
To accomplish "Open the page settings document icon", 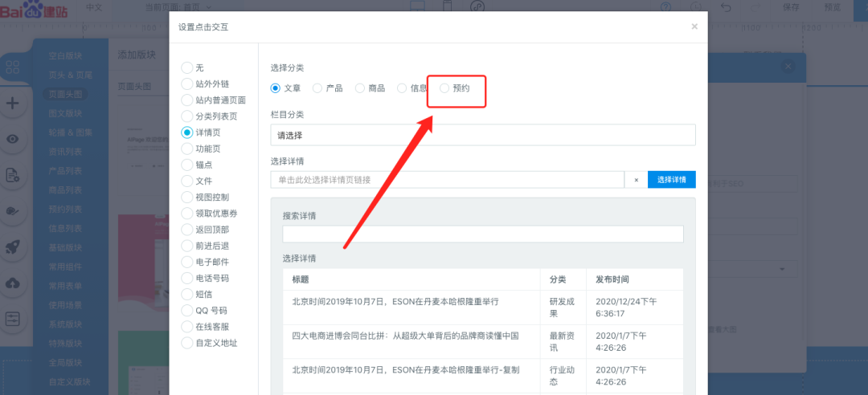I will point(12,175).
